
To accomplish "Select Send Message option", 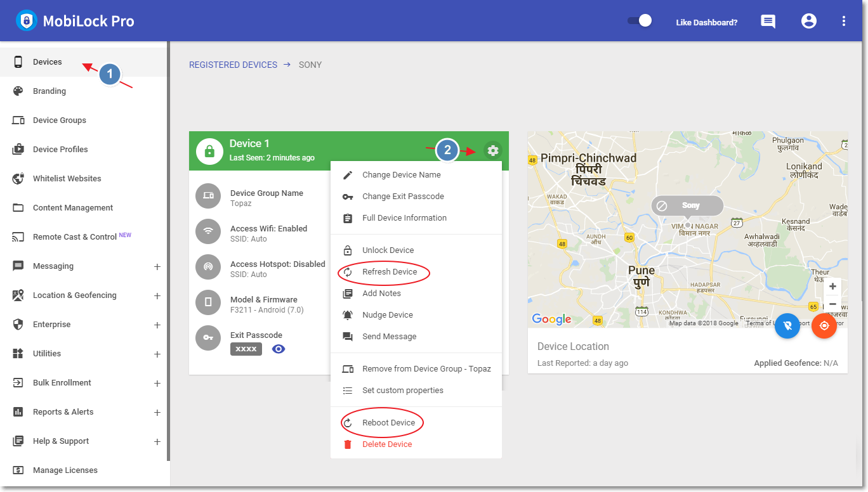I will 416,337.
